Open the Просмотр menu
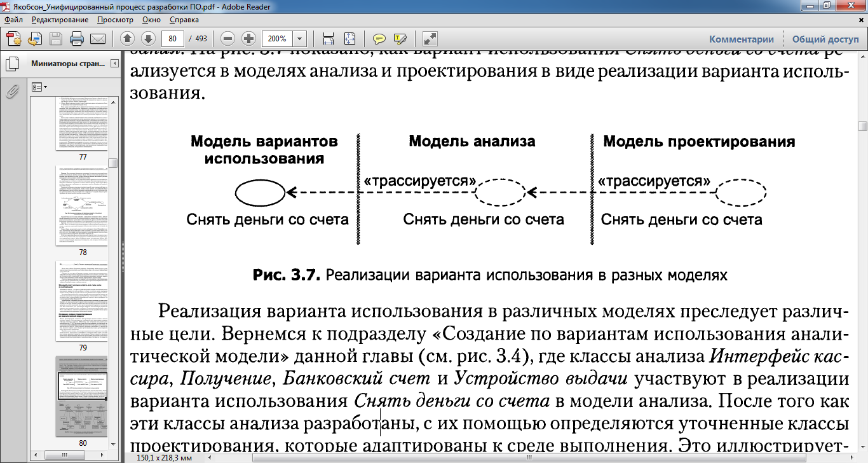Screen dimensions: 868x463 [115, 20]
